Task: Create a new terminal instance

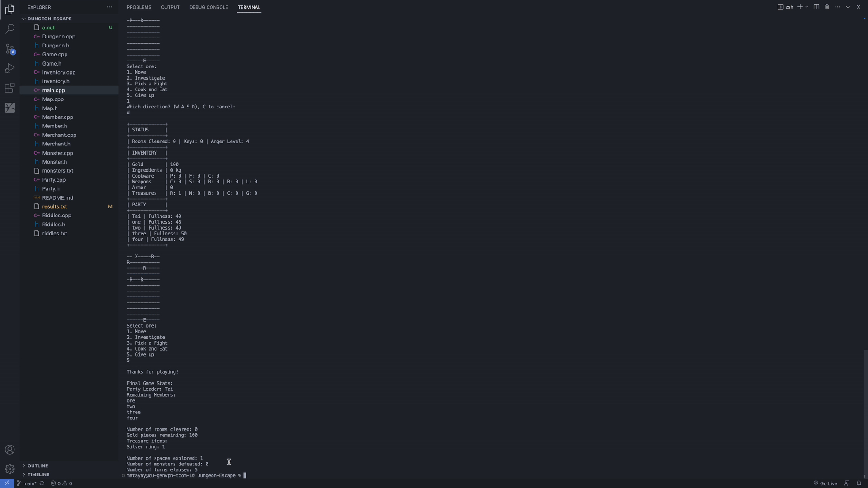Action: tap(800, 7)
